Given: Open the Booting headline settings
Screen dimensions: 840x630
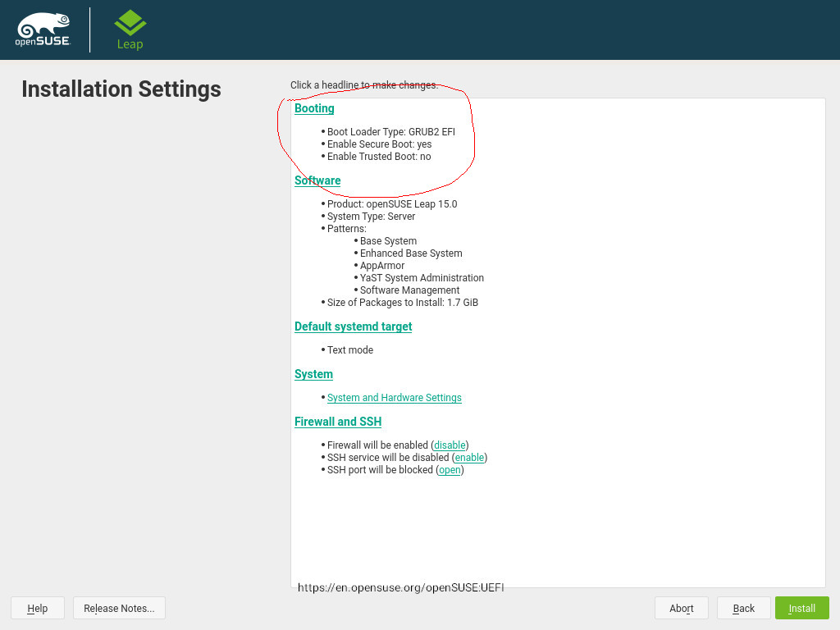Looking at the screenshot, I should click(314, 108).
